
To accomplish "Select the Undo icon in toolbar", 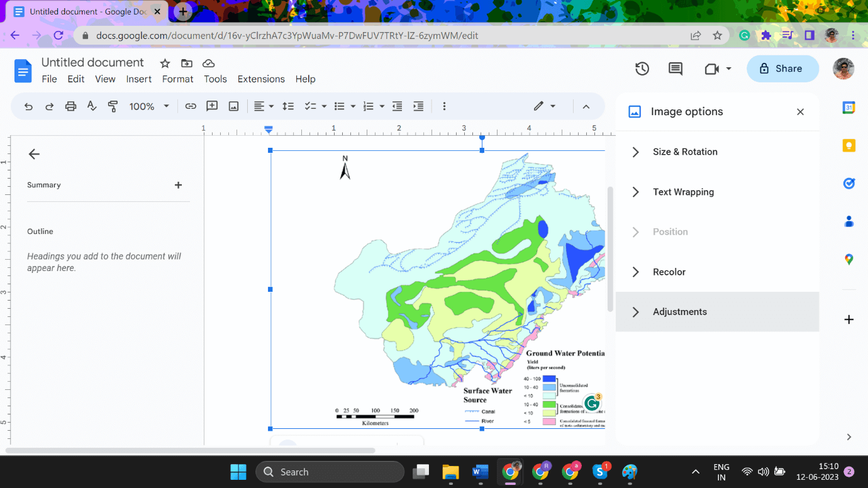I will [x=28, y=106].
